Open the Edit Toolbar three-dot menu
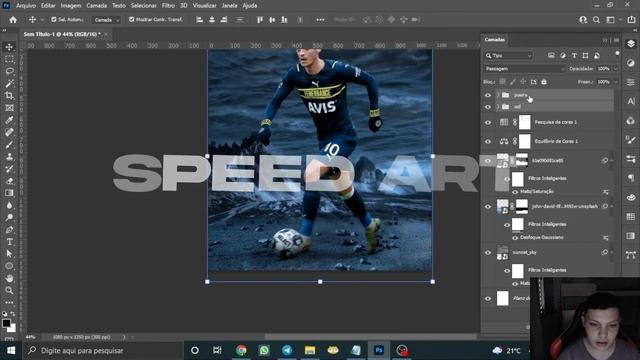Screen dimensions: 640x360 9,302
